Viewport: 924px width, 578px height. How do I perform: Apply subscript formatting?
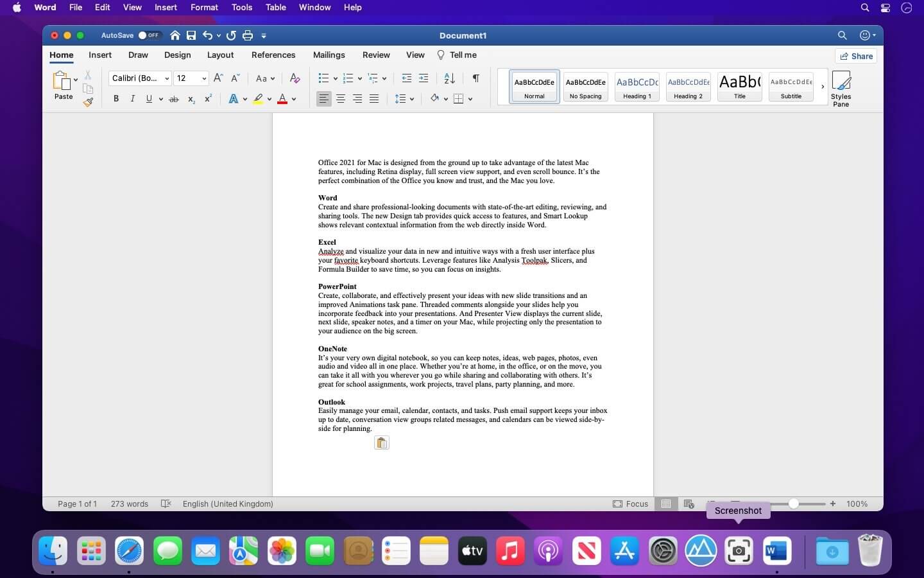click(191, 99)
